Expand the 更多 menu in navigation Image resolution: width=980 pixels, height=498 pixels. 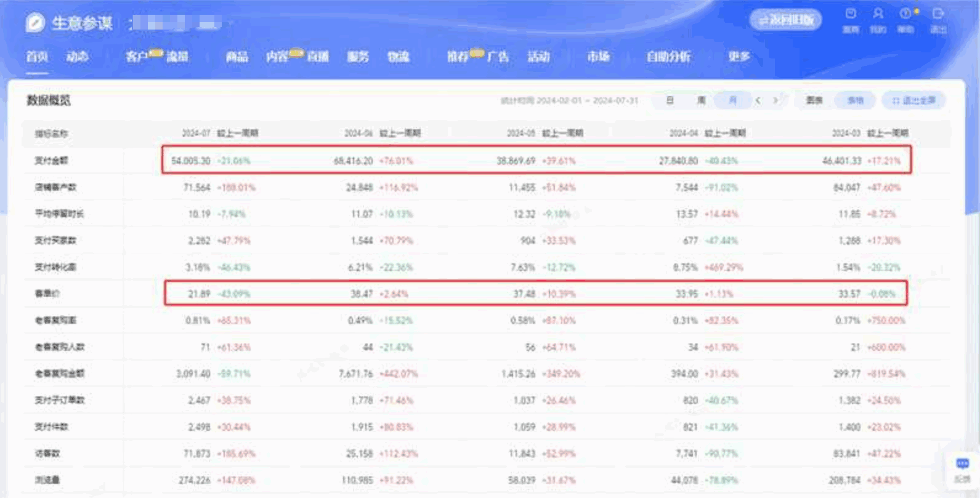tap(739, 57)
